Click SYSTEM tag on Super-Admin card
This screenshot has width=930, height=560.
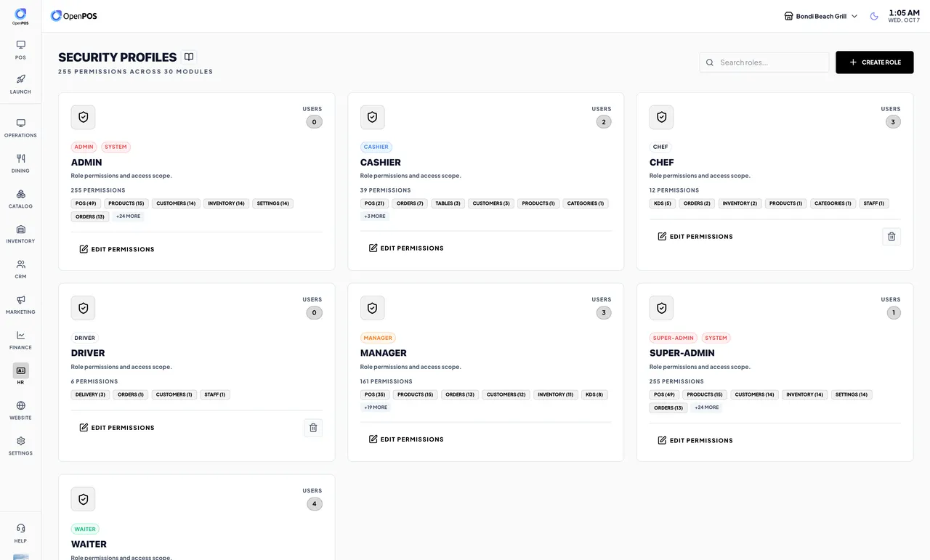pyautogui.click(x=716, y=338)
